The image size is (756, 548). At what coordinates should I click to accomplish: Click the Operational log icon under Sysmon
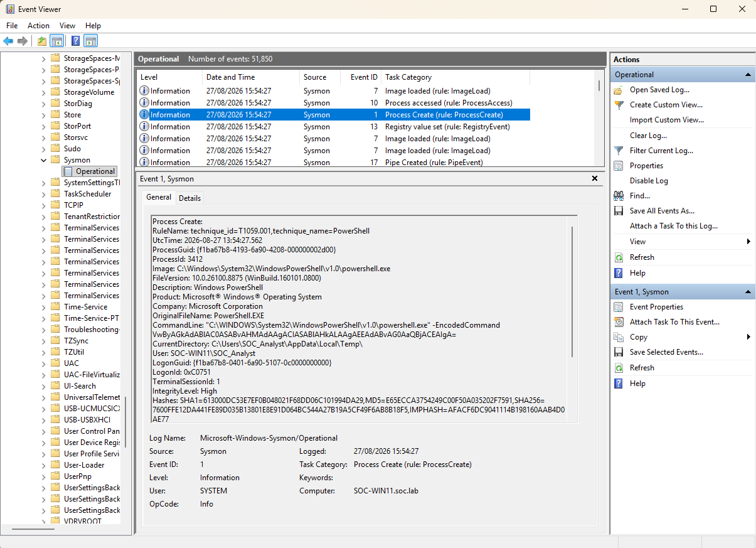tap(68, 171)
